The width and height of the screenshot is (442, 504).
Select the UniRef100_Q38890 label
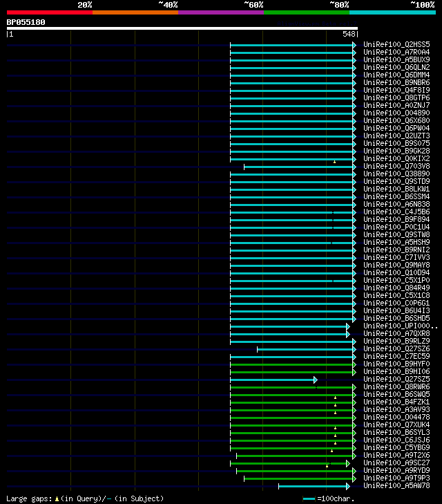pos(396,174)
